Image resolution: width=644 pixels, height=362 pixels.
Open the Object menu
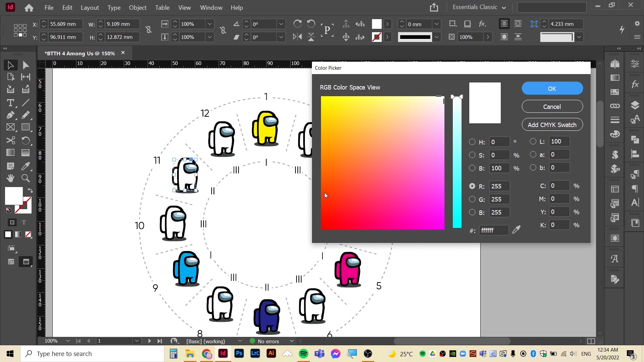[x=138, y=7]
